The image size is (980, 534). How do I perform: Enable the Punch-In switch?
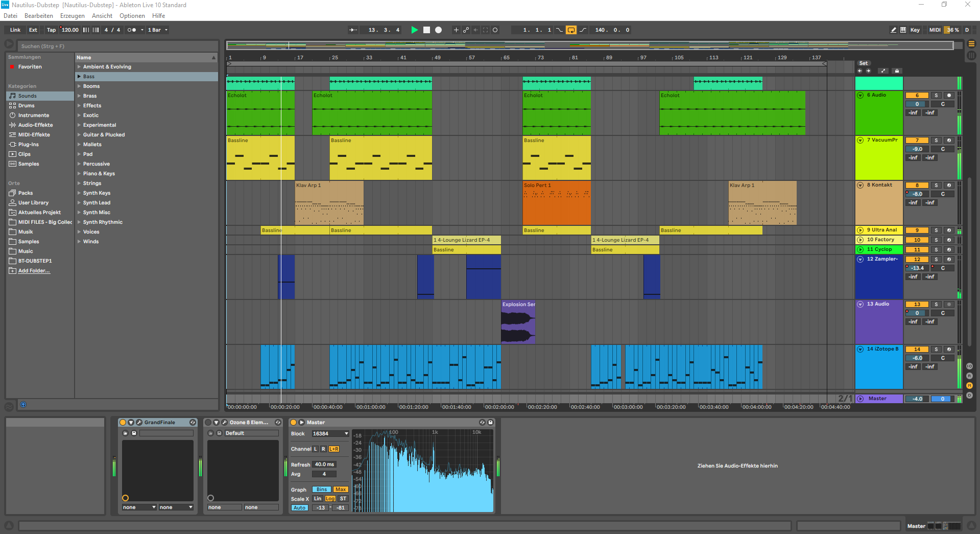(560, 30)
